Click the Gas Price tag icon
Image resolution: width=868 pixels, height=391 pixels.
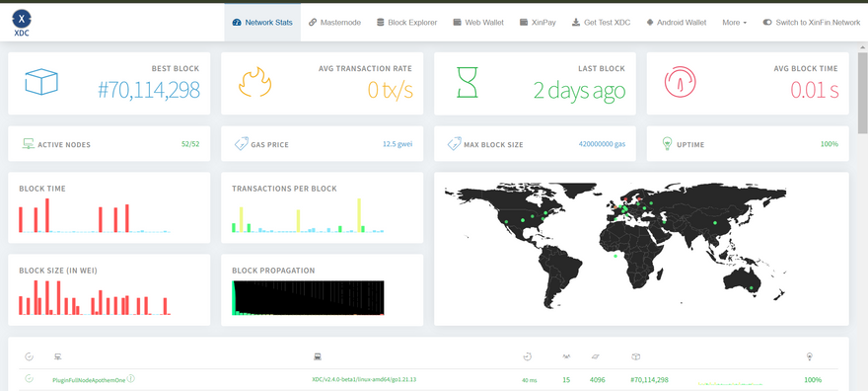coord(241,144)
